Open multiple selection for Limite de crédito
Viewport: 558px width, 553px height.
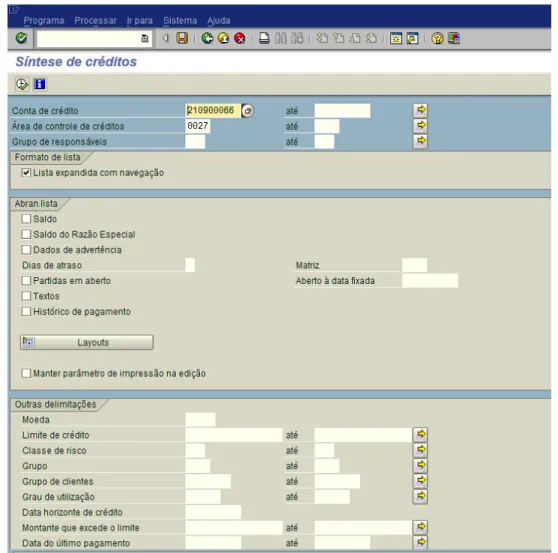420,435
